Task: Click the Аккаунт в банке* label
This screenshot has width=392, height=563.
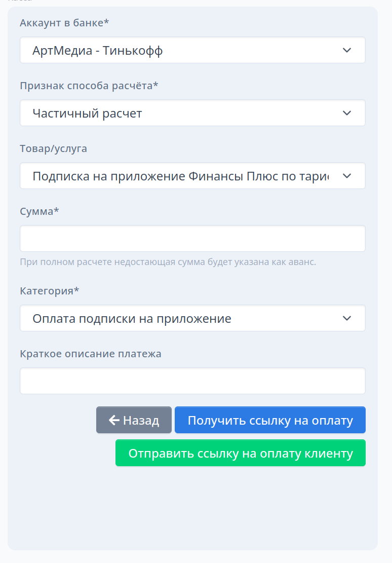Action: (64, 23)
